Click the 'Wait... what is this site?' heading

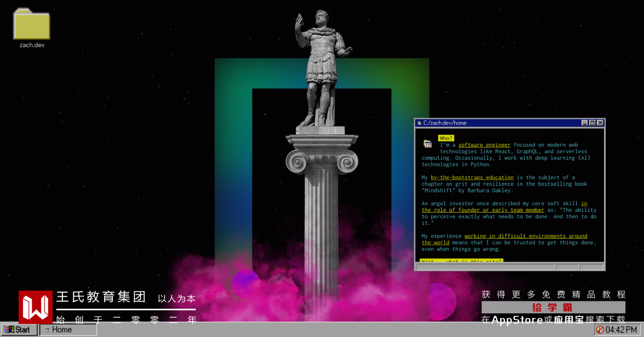tap(461, 261)
